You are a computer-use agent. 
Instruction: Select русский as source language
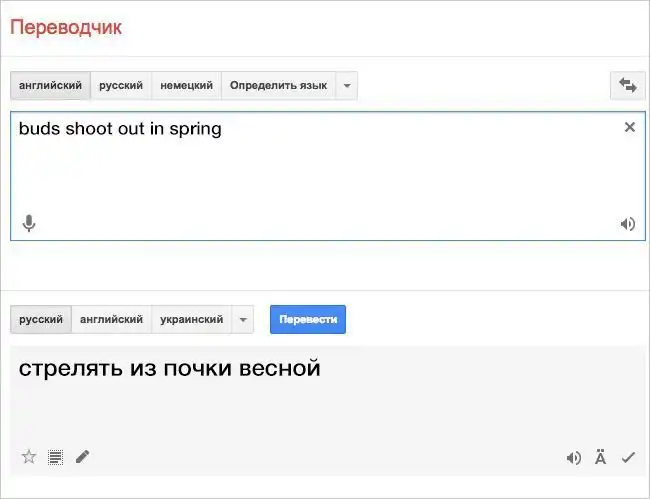121,86
